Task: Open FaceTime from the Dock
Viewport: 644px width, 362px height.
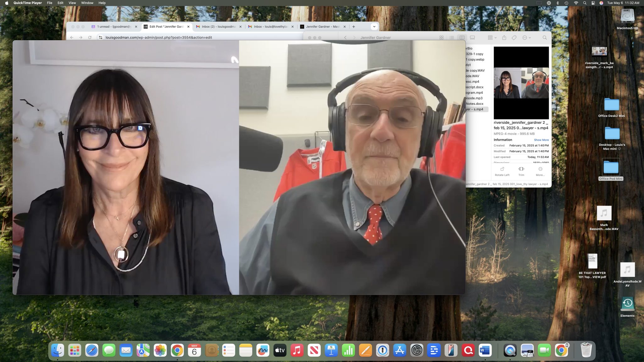Action: click(x=544, y=350)
